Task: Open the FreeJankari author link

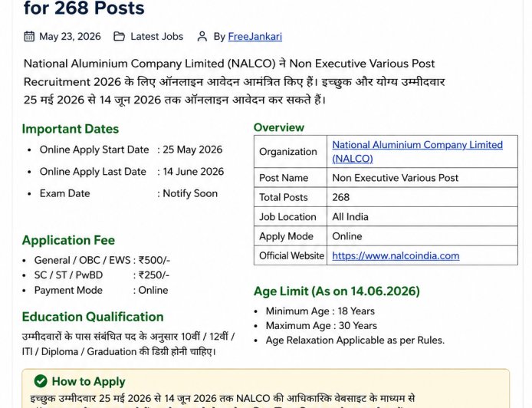Action: pos(255,36)
